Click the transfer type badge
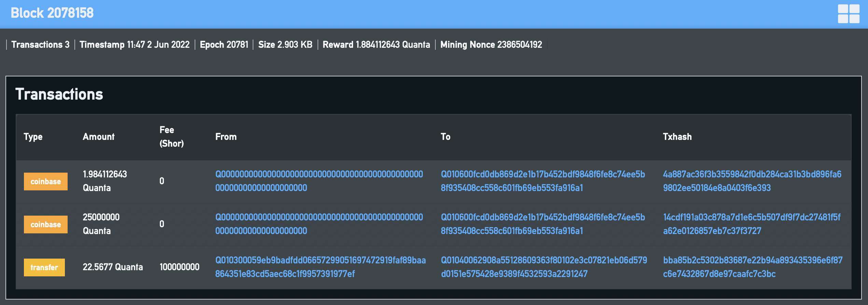The image size is (868, 305). pos(44,267)
